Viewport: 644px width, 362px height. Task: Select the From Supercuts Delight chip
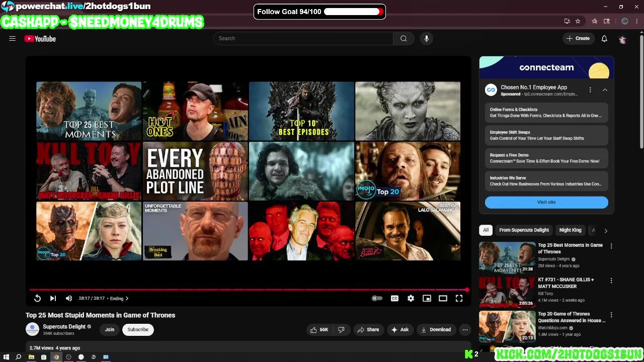point(524,230)
